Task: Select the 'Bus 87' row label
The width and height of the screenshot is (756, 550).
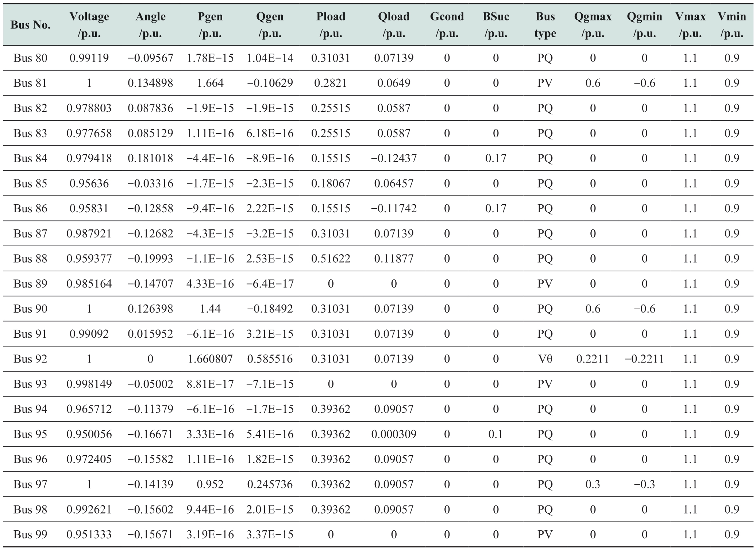Action: [30, 233]
